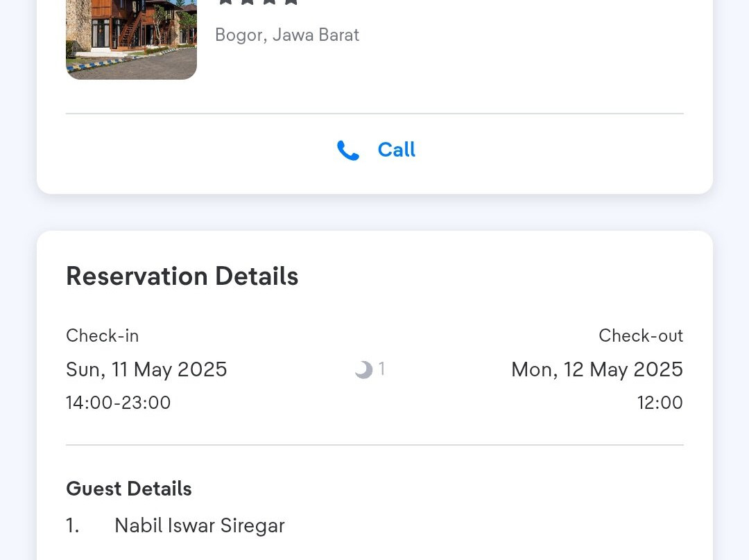Click the nights count number beside moon
Image resolution: width=749 pixels, height=560 pixels.
click(381, 369)
